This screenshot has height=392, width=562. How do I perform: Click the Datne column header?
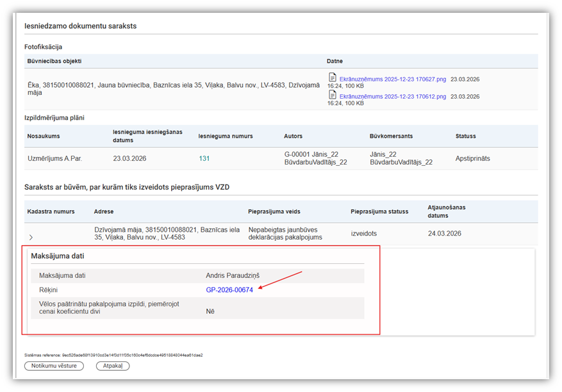coord(335,61)
